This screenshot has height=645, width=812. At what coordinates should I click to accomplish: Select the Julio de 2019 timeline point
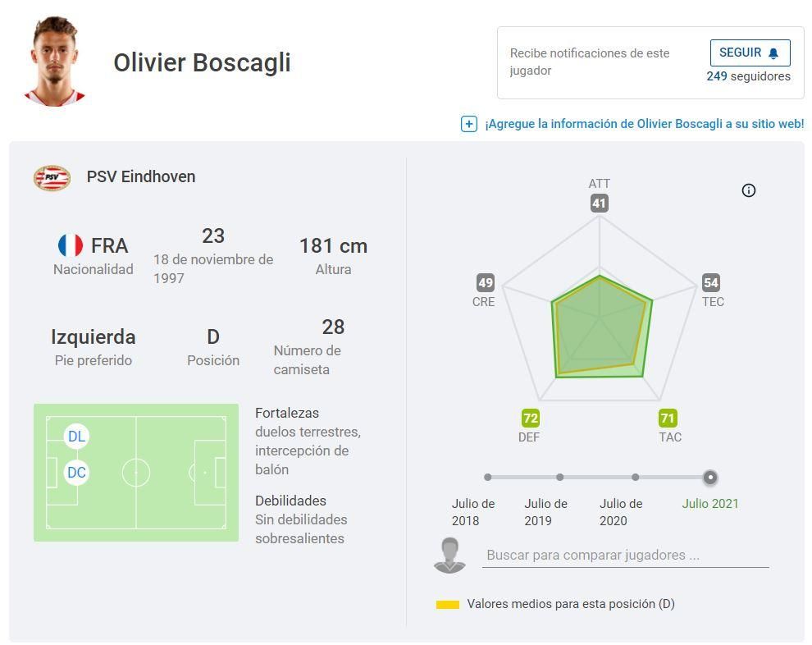point(559,477)
